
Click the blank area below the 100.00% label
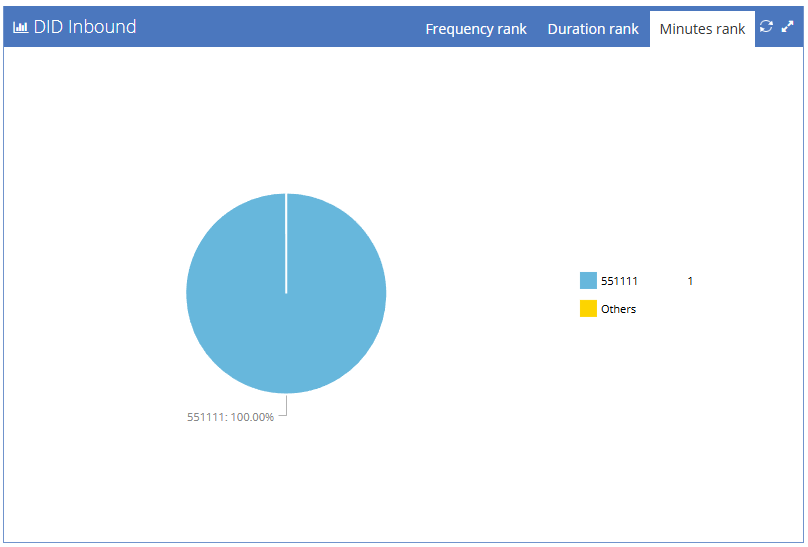pyautogui.click(x=230, y=479)
